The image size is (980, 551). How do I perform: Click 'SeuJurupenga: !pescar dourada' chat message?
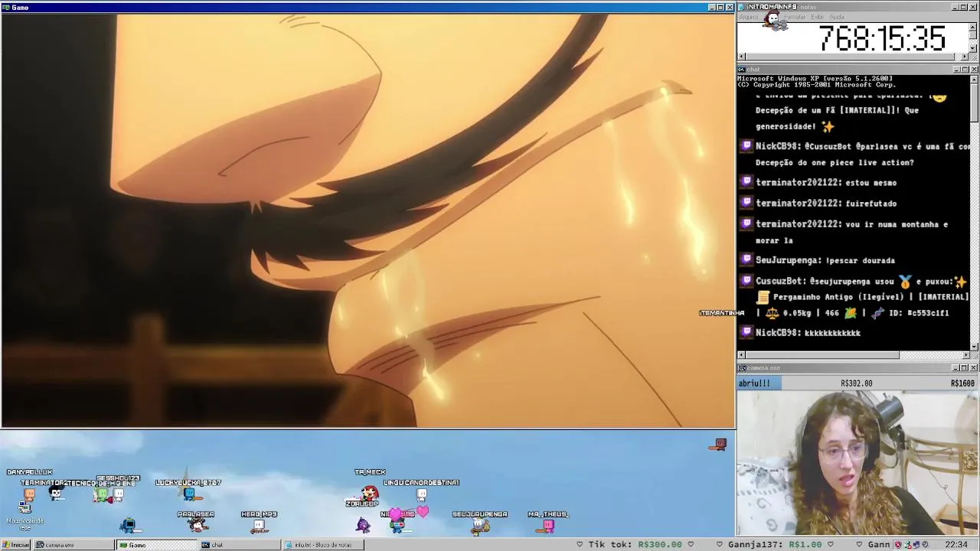point(825,260)
